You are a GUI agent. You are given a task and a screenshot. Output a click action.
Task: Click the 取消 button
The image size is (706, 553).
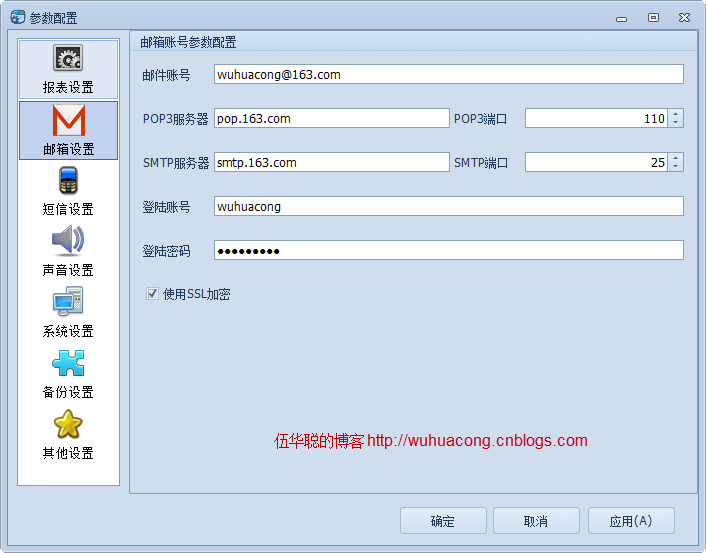tap(536, 521)
